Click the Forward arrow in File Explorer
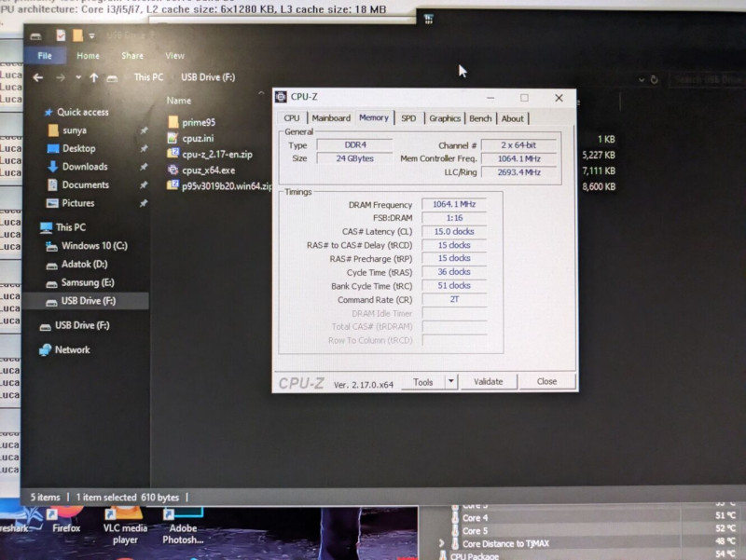The image size is (746, 560). click(61, 77)
